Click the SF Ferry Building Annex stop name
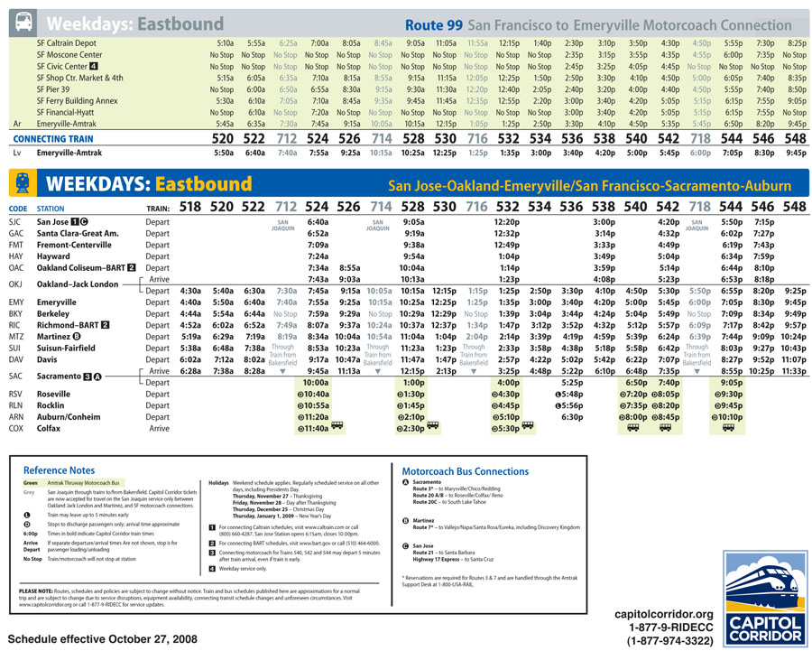Screen dimensions: 812x651 tap(78, 100)
